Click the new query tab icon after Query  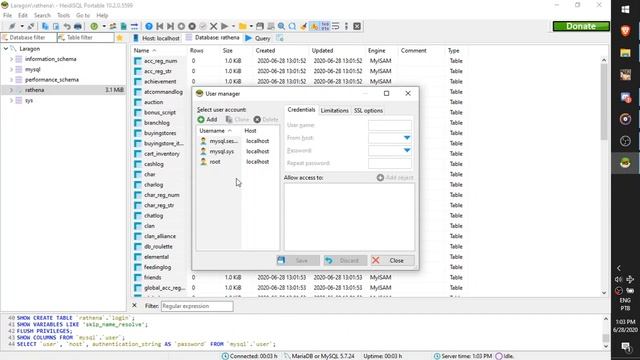[x=280, y=38]
